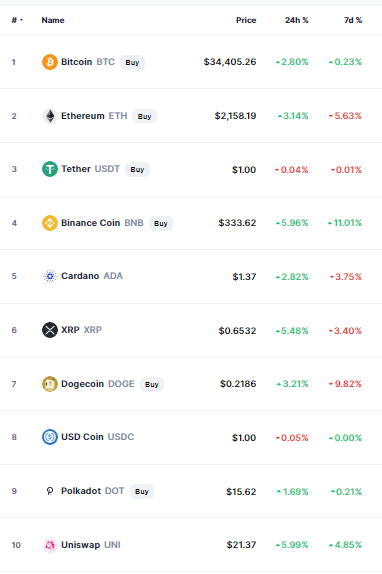Click the Bitcoin orange logo icon
Viewport: 382px width, 574px height.
(x=50, y=62)
